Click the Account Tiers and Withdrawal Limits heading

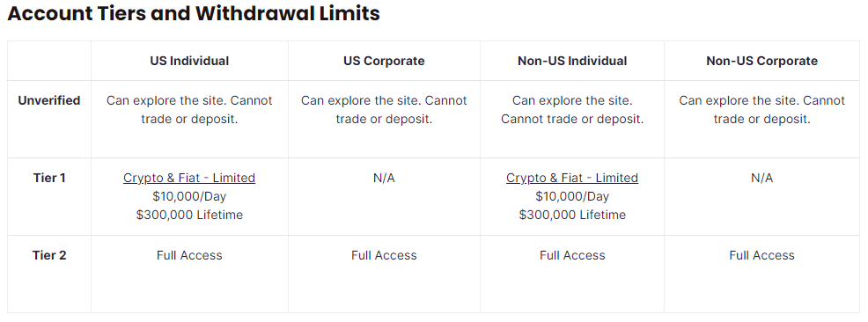194,13
